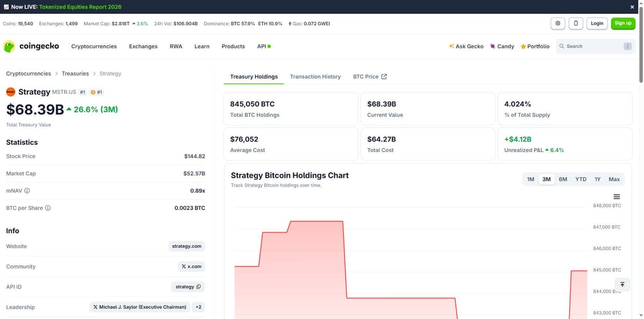Click Treasuries breadcrumb
The height and width of the screenshot is (319, 644).
coord(75,73)
